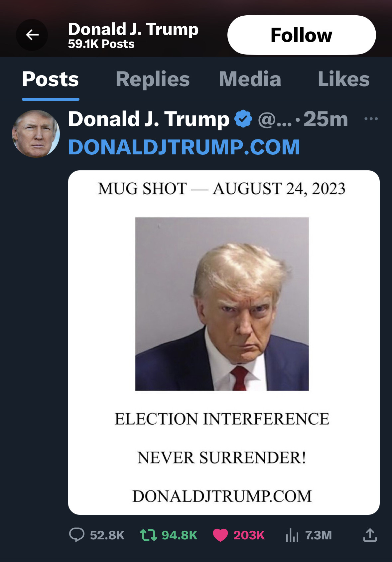Tap the 94.8K repost count

pos(180,535)
